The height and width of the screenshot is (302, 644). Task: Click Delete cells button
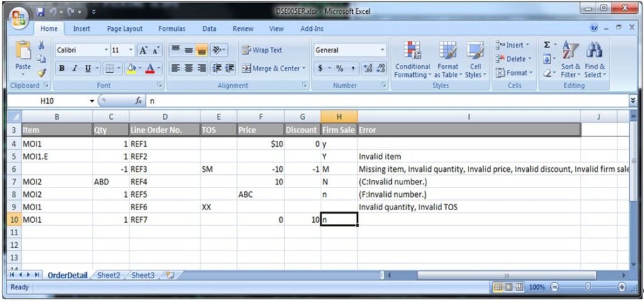click(514, 59)
